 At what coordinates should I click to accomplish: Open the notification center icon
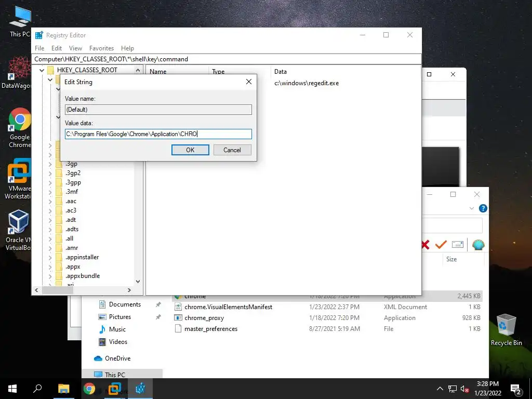tap(516, 390)
